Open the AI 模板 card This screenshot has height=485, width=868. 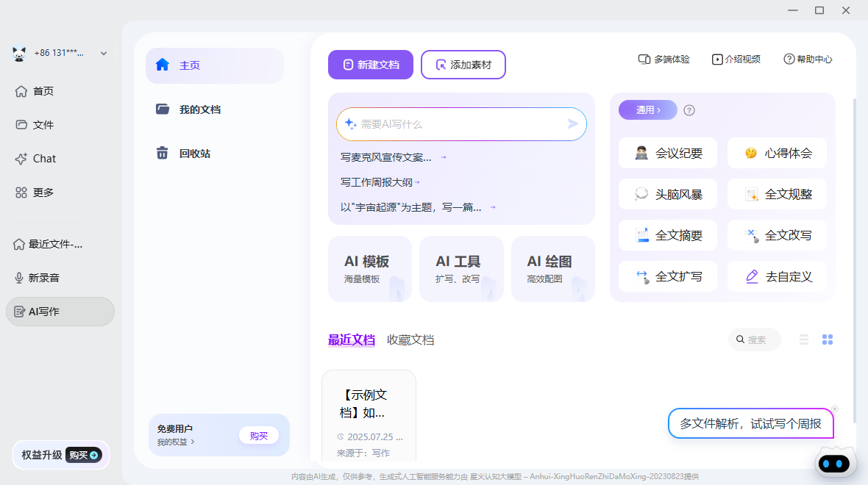point(370,269)
